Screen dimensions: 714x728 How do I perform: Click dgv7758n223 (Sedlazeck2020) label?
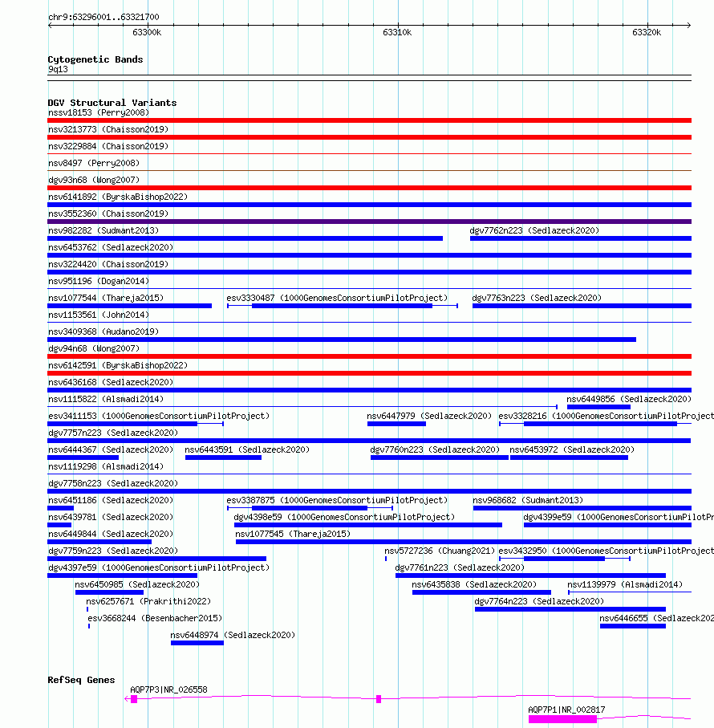113,483
